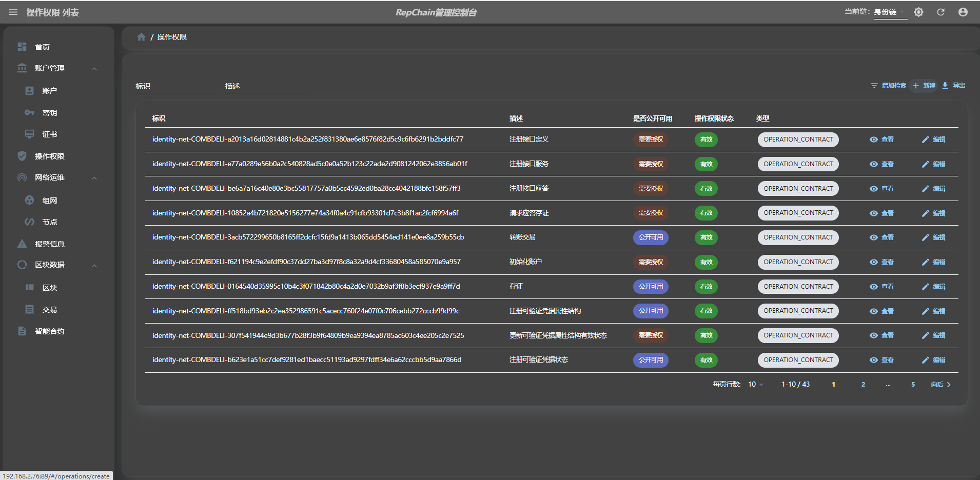Screen dimensions: 980x480
Task: Click 描述 column header in table
Action: tap(516, 118)
